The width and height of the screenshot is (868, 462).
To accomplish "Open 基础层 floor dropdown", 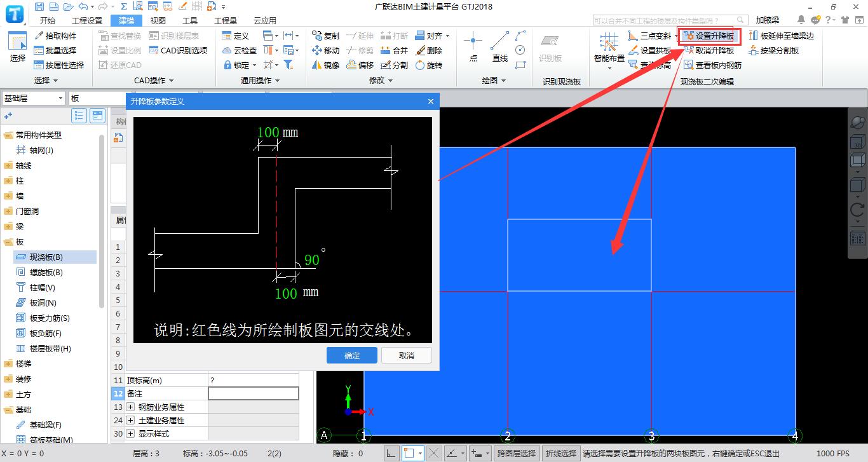I will click(x=34, y=98).
